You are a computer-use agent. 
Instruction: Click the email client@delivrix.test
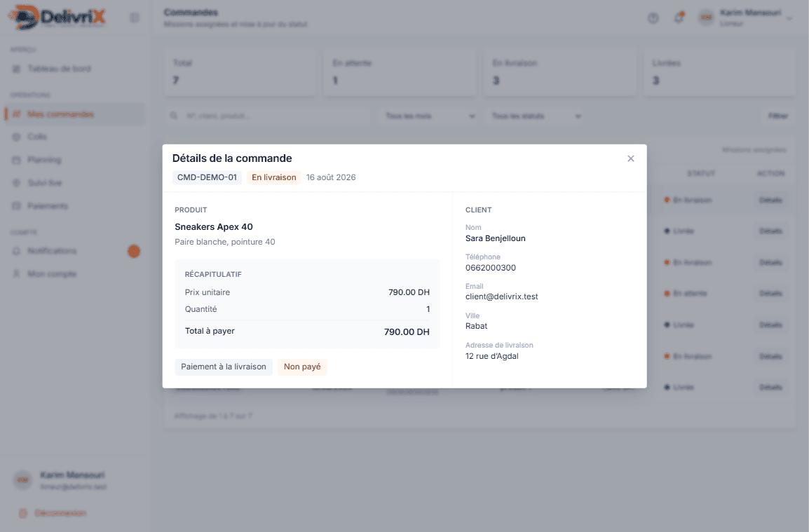tap(501, 296)
